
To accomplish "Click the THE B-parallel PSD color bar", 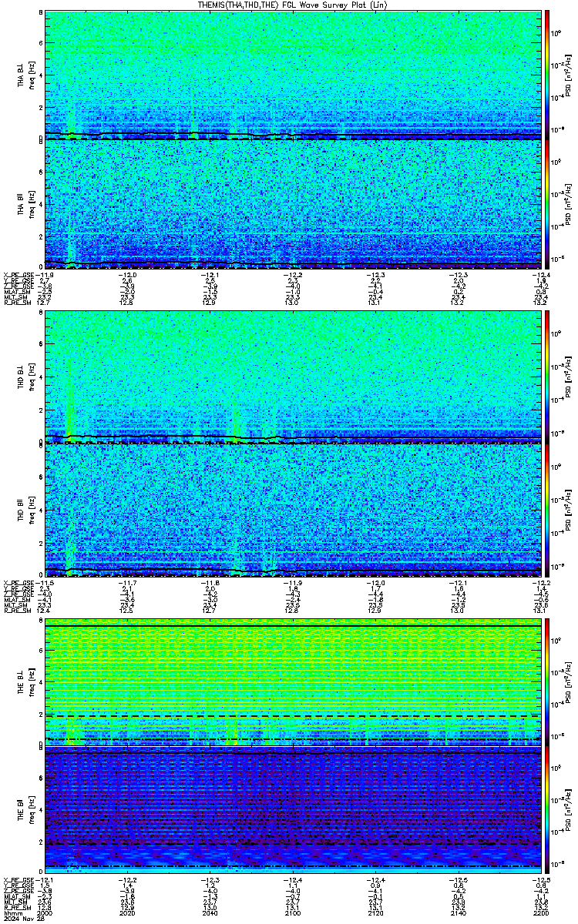I will click(x=547, y=811).
